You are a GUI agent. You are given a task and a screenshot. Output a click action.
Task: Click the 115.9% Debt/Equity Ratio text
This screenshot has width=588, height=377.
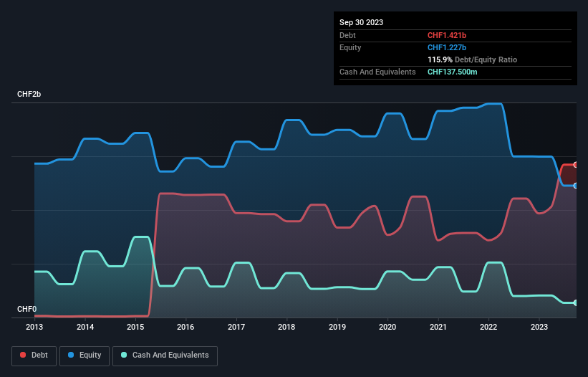click(472, 59)
